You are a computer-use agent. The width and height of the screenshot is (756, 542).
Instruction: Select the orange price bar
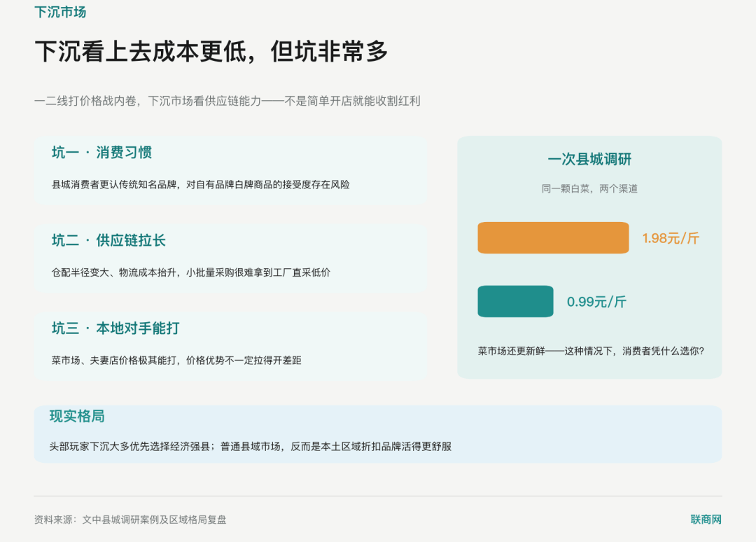click(x=553, y=237)
